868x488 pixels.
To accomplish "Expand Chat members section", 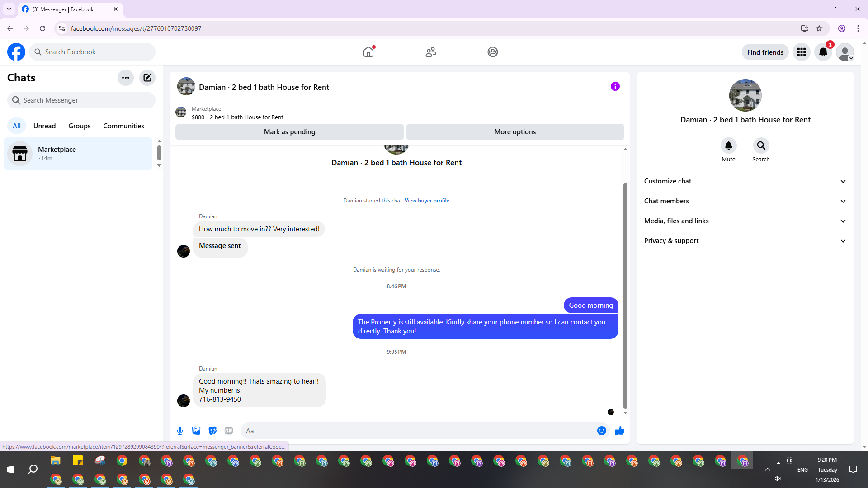I will [x=745, y=201].
